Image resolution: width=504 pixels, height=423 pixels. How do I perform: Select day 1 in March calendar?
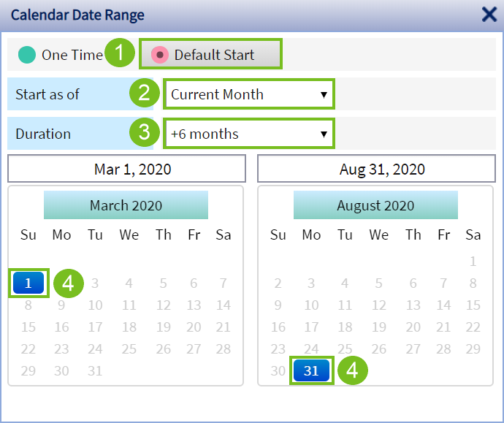28,283
